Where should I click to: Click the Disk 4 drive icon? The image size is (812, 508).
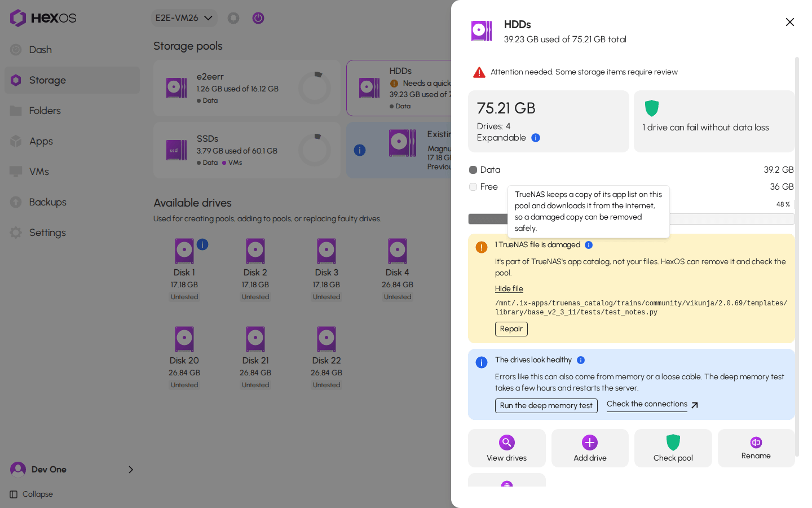[398, 251]
